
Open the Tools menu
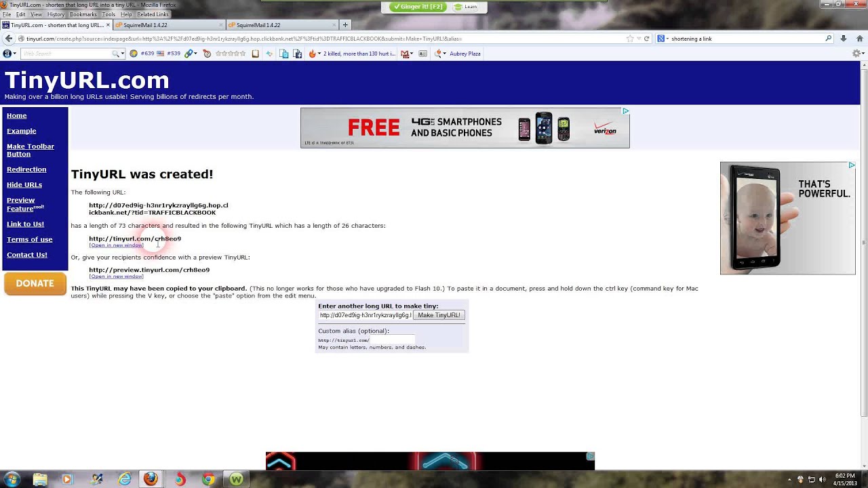click(108, 14)
